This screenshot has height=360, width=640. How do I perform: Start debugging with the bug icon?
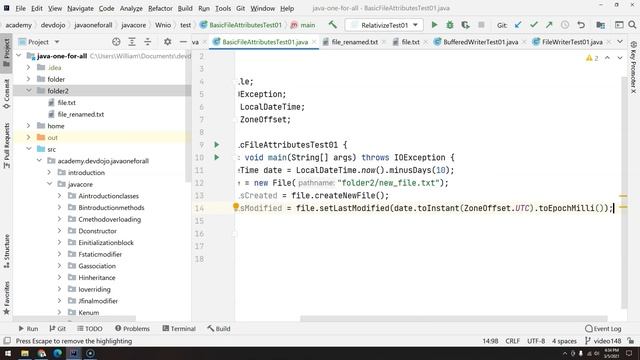tap(450, 25)
